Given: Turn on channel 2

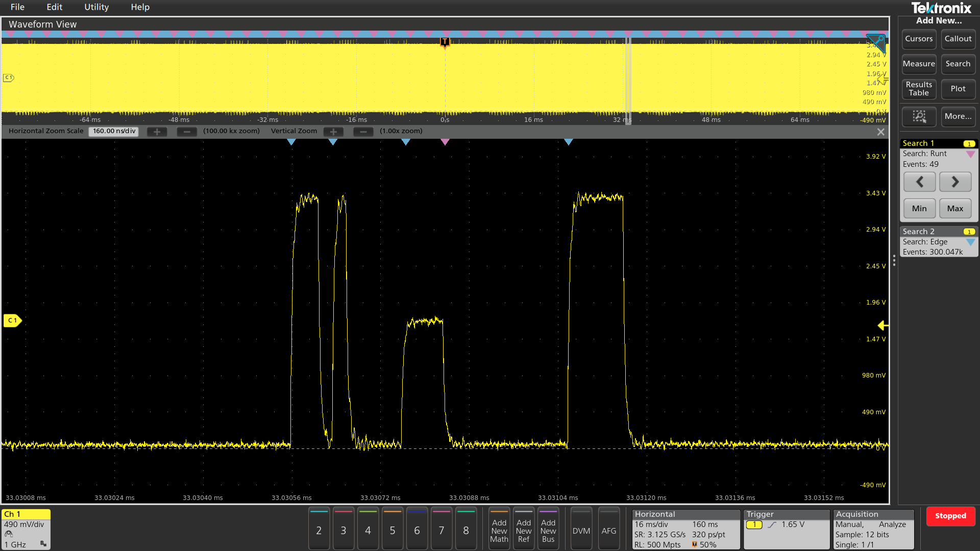Looking at the screenshot, I should point(319,529).
